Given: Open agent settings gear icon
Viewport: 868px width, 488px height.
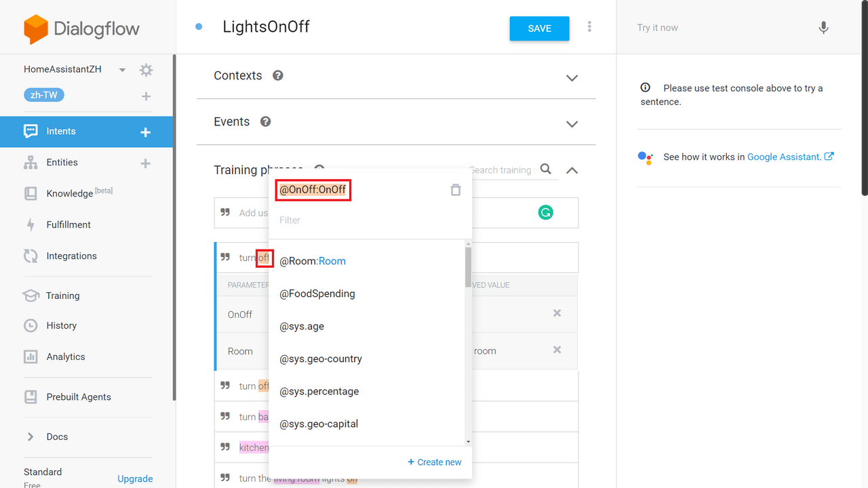Looking at the screenshot, I should [x=146, y=70].
